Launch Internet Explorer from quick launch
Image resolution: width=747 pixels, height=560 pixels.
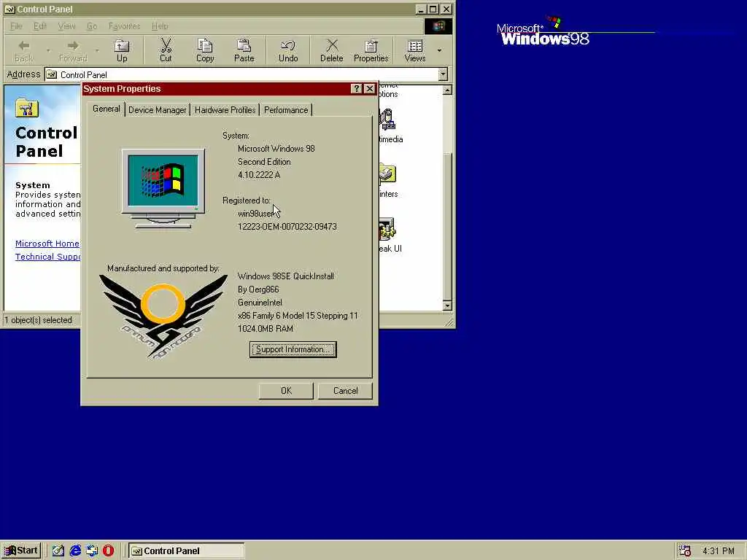tap(75, 551)
